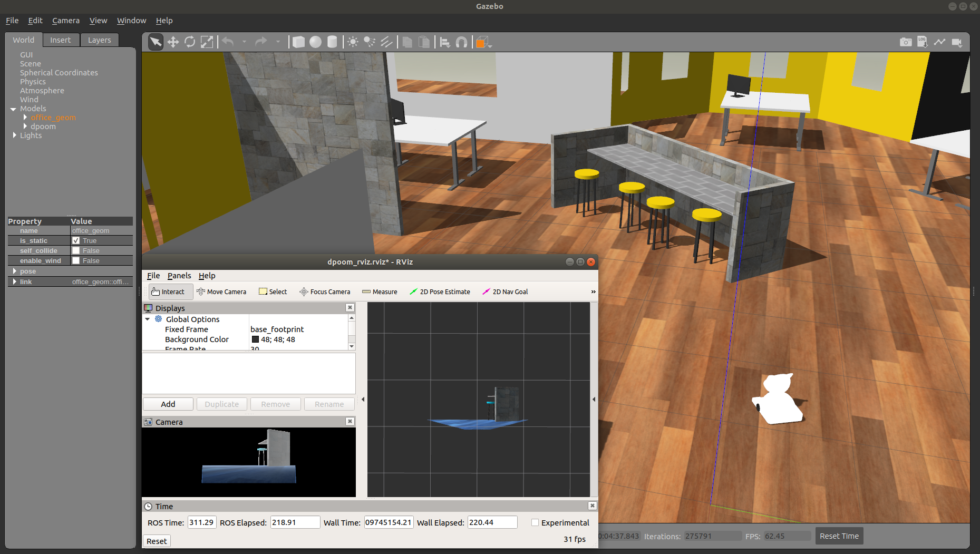This screenshot has height=554, width=980.
Task: Open the orange cube view angle tool
Action: click(x=482, y=42)
